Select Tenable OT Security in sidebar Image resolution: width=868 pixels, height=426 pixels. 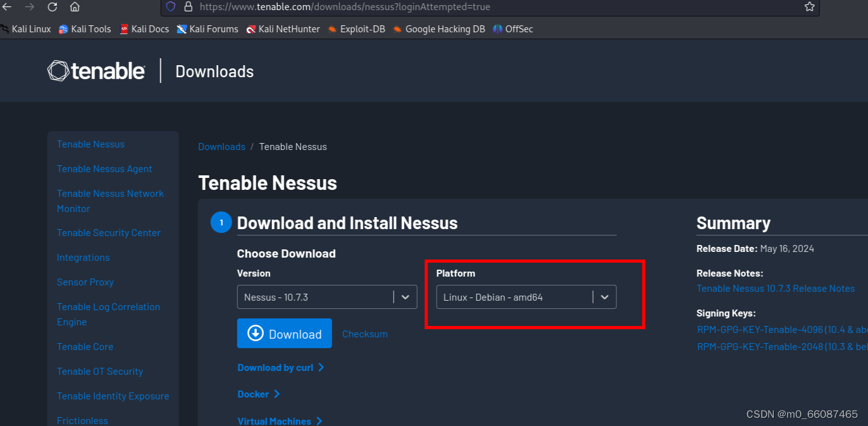point(100,371)
